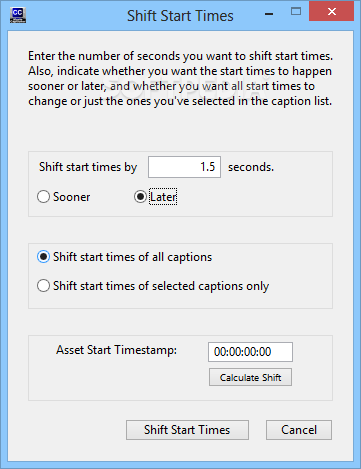This screenshot has width=361, height=469.
Task: Choose Shift start times of all captions
Action: click(124, 257)
